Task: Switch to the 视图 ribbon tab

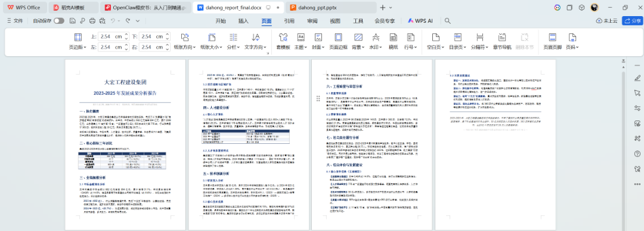Action: (335, 21)
